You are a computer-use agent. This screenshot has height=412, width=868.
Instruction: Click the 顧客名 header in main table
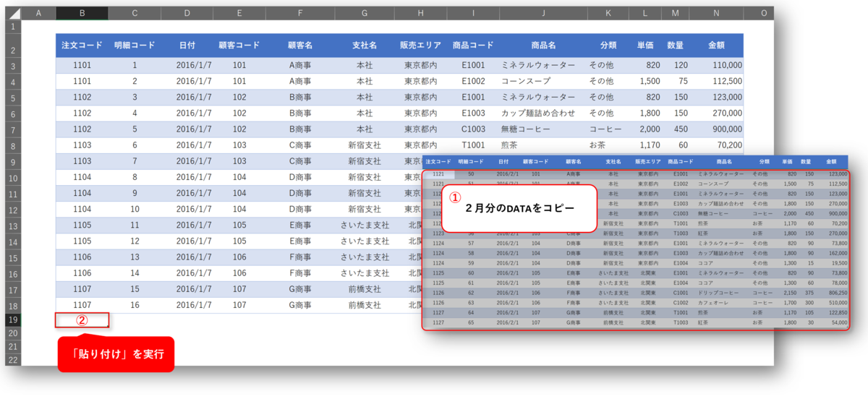point(300,46)
